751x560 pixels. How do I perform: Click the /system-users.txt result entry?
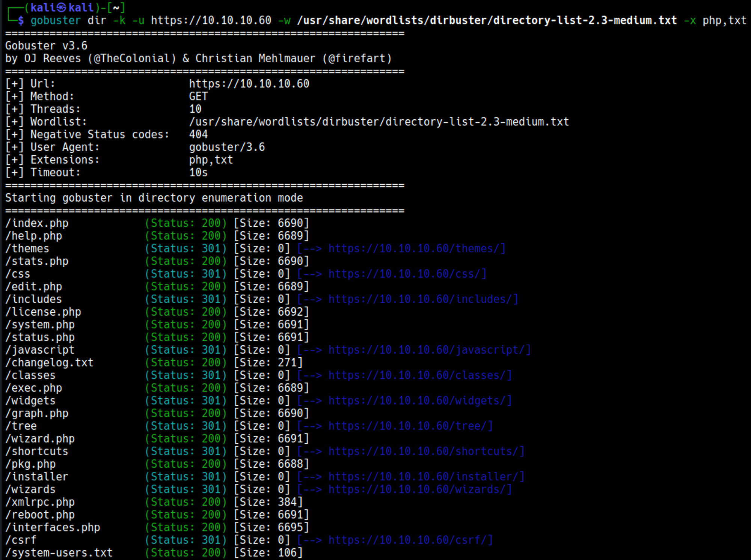point(59,553)
